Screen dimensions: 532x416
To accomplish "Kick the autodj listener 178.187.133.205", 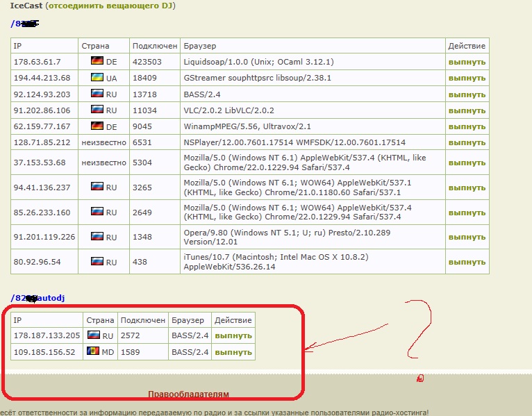I will (x=233, y=335).
